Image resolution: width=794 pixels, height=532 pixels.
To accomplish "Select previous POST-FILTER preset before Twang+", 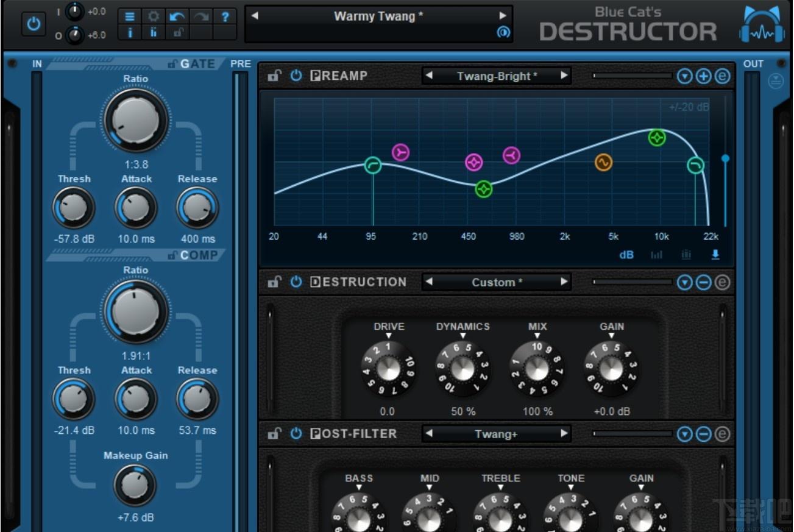I will pyautogui.click(x=429, y=434).
